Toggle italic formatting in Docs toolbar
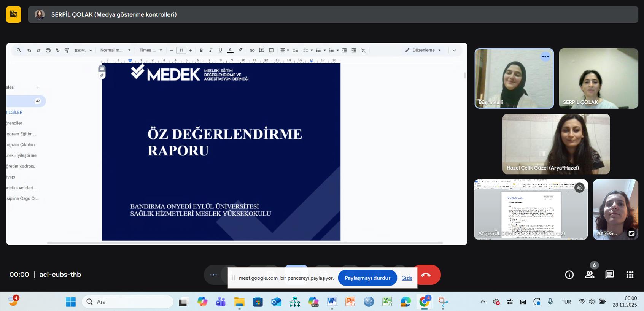Screen dimensions: 644x311 210,50
